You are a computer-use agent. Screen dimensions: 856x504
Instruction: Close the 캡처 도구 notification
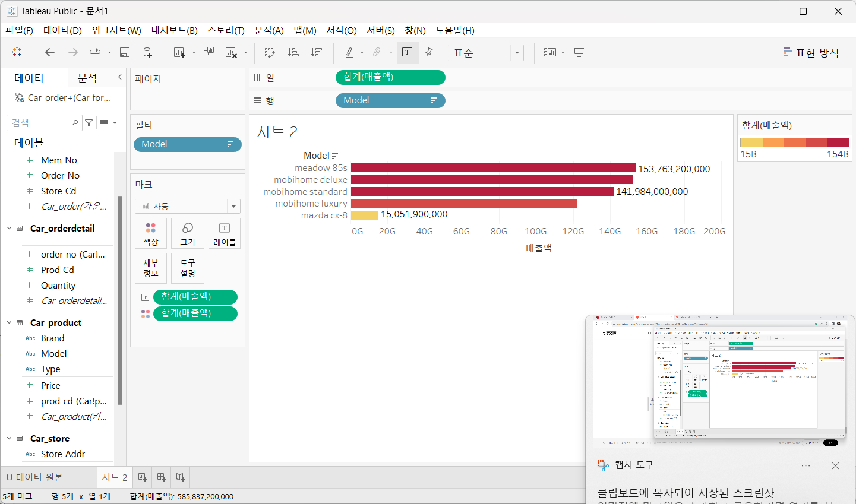pos(835,465)
